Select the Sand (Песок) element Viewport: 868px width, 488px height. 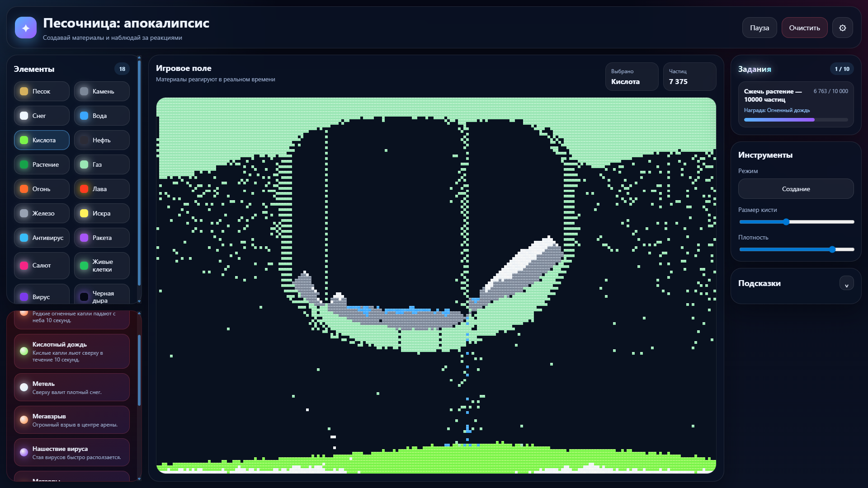42,91
